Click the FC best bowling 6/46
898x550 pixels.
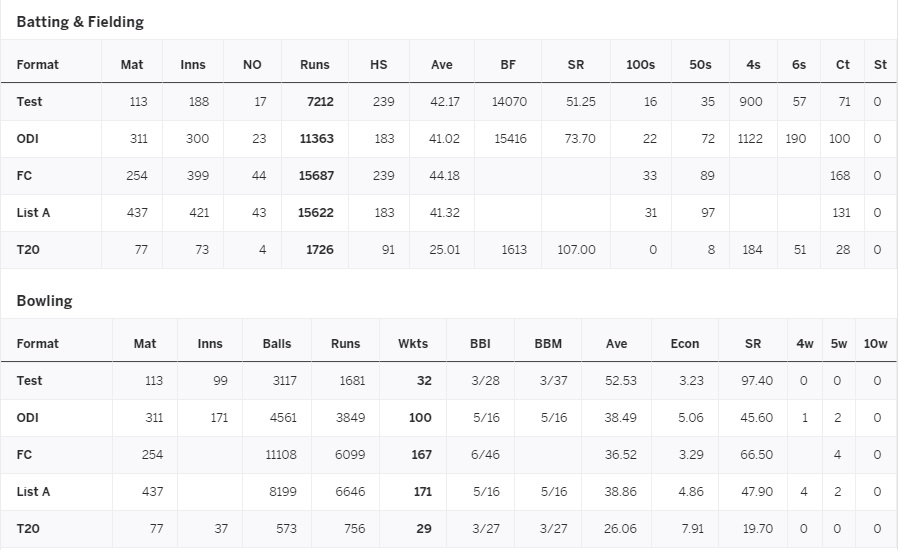pyautogui.click(x=485, y=455)
